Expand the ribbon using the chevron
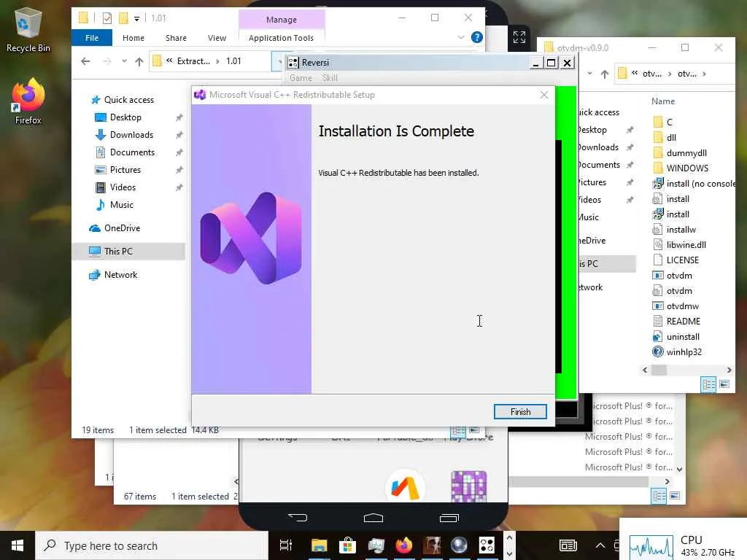This screenshot has width=747, height=560. (x=461, y=37)
